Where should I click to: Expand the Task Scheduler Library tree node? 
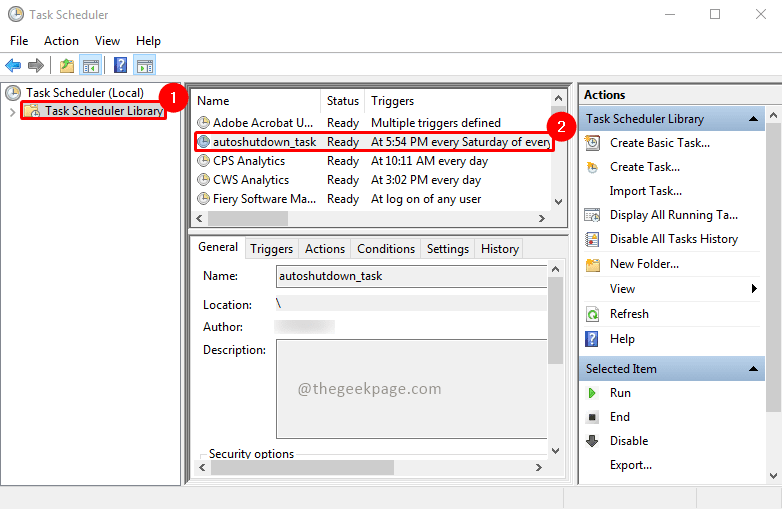pos(12,112)
